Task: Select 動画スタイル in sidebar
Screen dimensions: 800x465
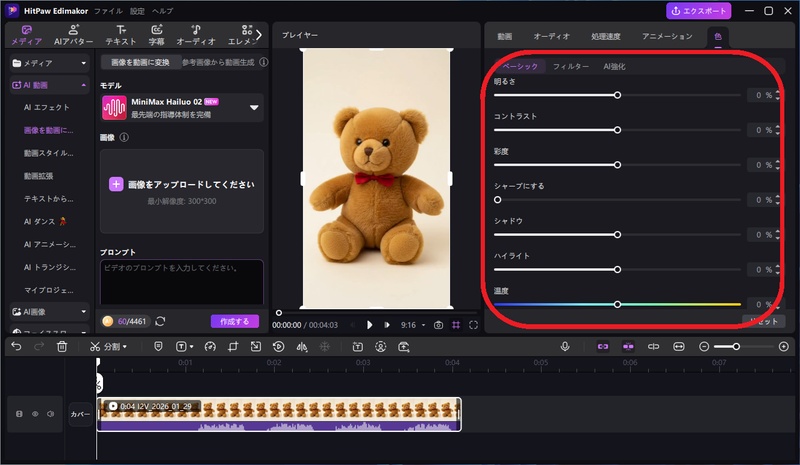Action: click(48, 153)
